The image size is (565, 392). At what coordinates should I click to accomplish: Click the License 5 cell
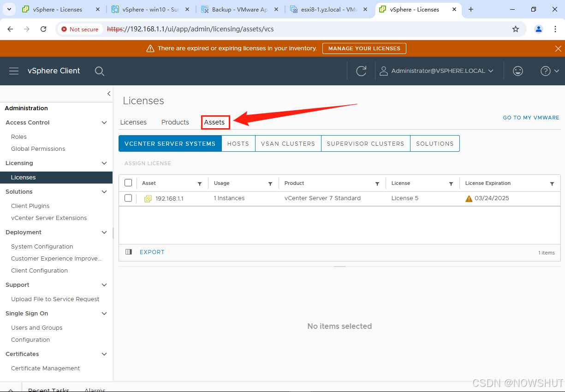click(x=405, y=198)
